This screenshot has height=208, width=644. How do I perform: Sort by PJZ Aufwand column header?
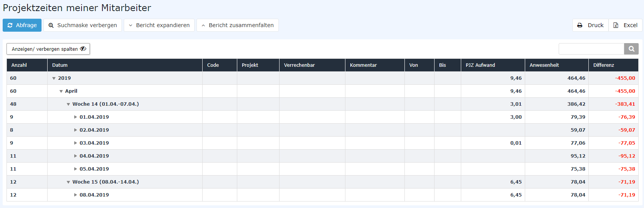(493, 65)
